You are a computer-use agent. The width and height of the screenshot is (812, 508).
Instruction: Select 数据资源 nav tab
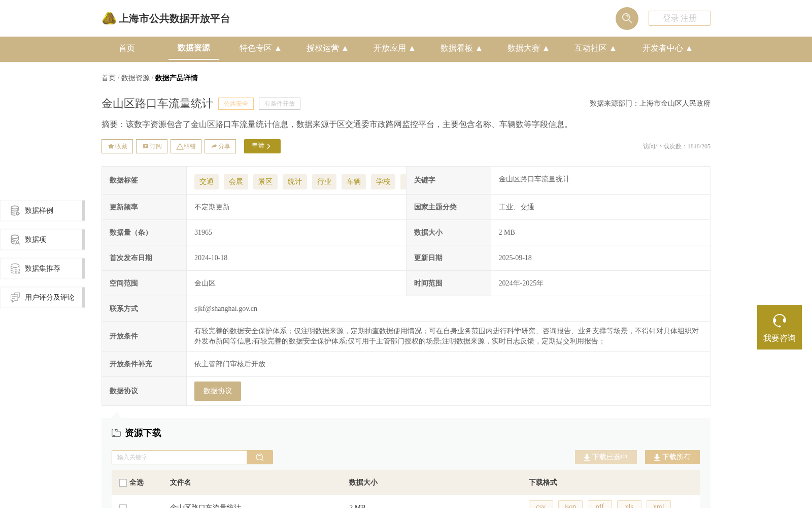coord(194,48)
